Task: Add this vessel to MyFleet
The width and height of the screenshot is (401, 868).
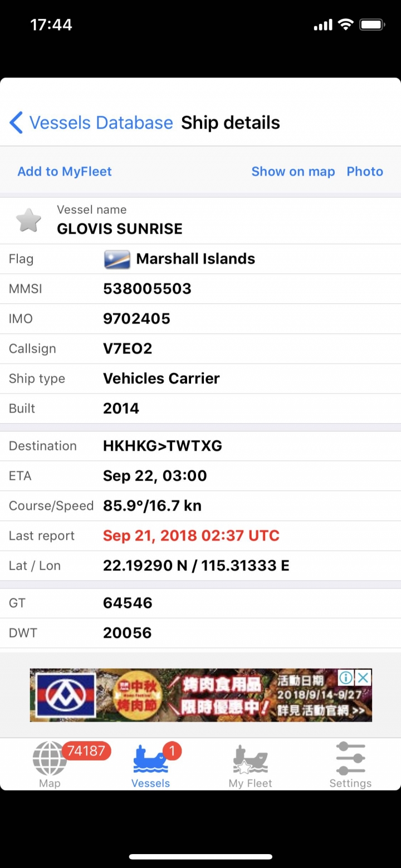Action: tap(65, 171)
